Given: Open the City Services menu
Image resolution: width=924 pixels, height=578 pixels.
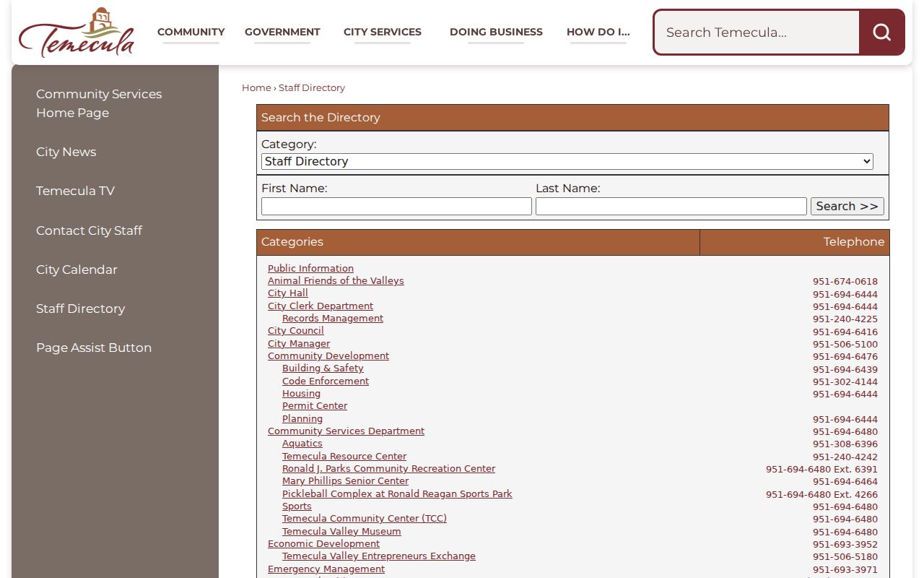Looking at the screenshot, I should tap(383, 32).
